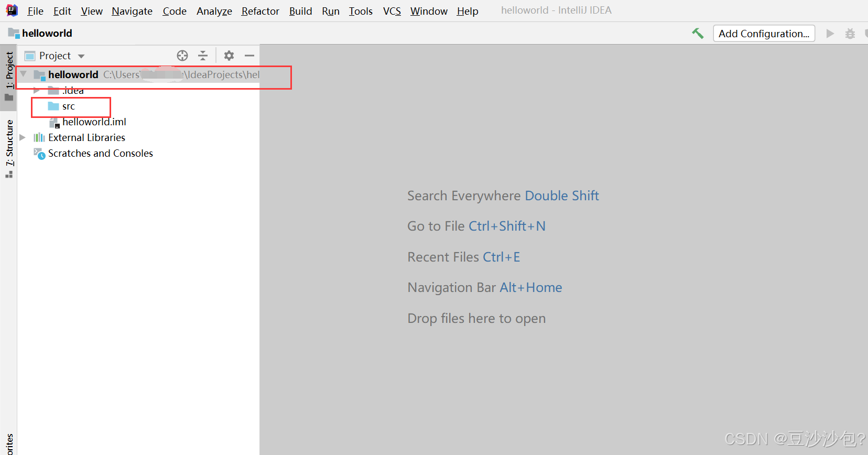Viewport: 868px width, 455px height.
Task: Click 'Search Everywhere Double Shift' hint text
Action: (x=503, y=196)
